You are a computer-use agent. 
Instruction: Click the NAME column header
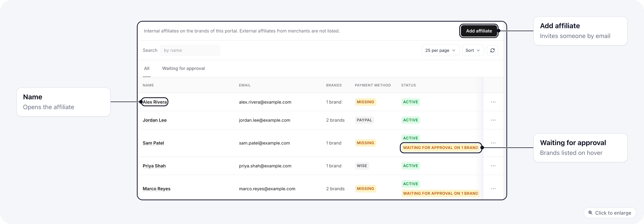pos(148,85)
